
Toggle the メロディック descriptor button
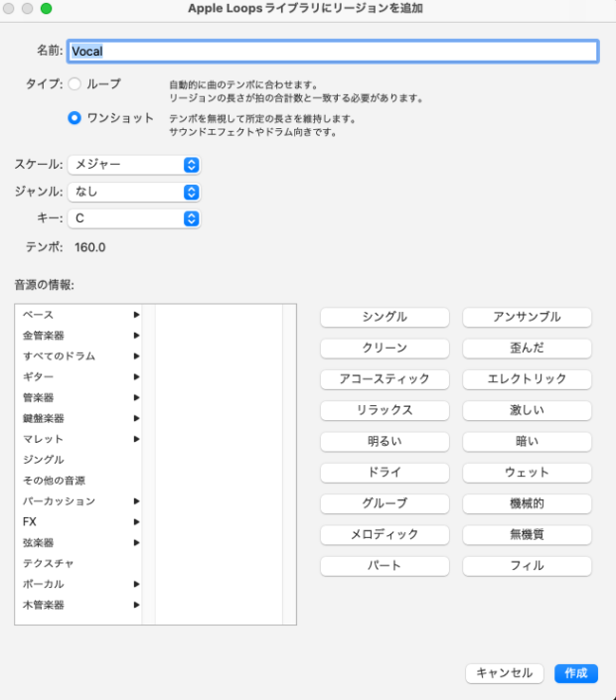[x=385, y=534]
